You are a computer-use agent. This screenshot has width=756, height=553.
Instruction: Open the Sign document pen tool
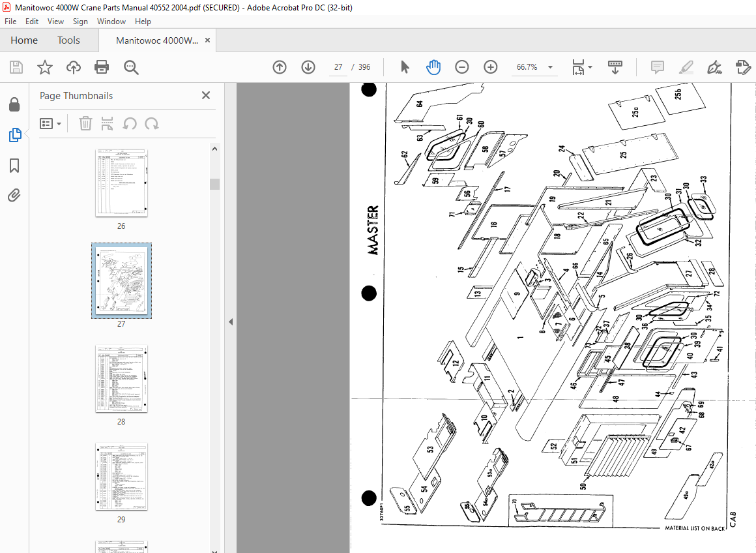pos(714,67)
